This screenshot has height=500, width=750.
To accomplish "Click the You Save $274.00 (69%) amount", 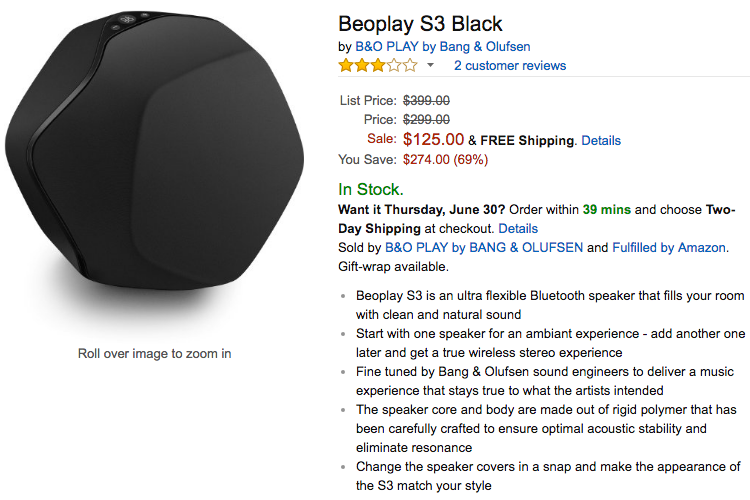I will click(445, 159).
